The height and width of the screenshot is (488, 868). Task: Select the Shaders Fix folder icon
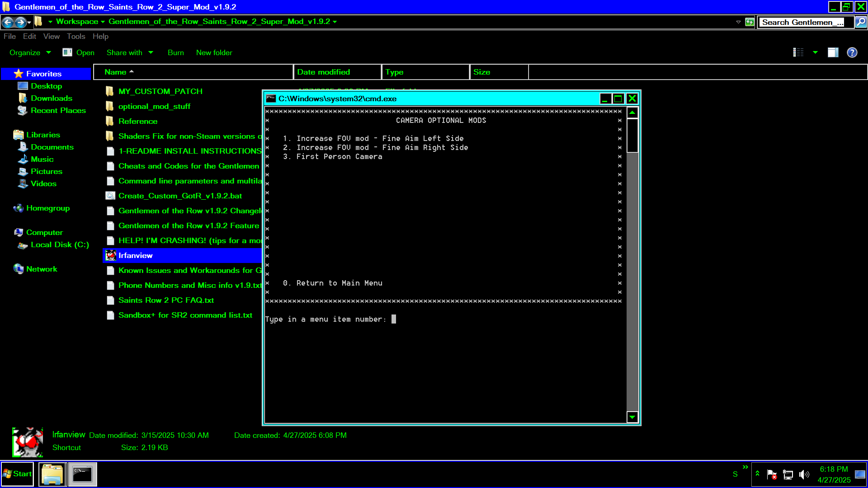110,136
